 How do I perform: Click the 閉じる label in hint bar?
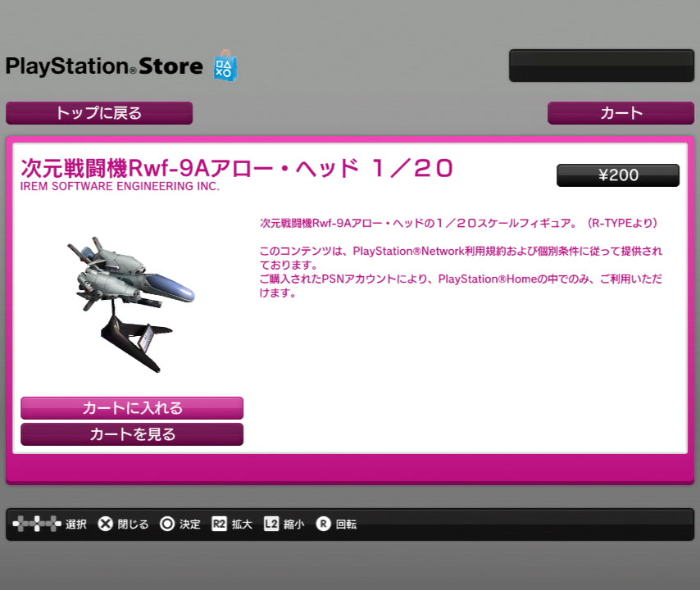tap(133, 524)
